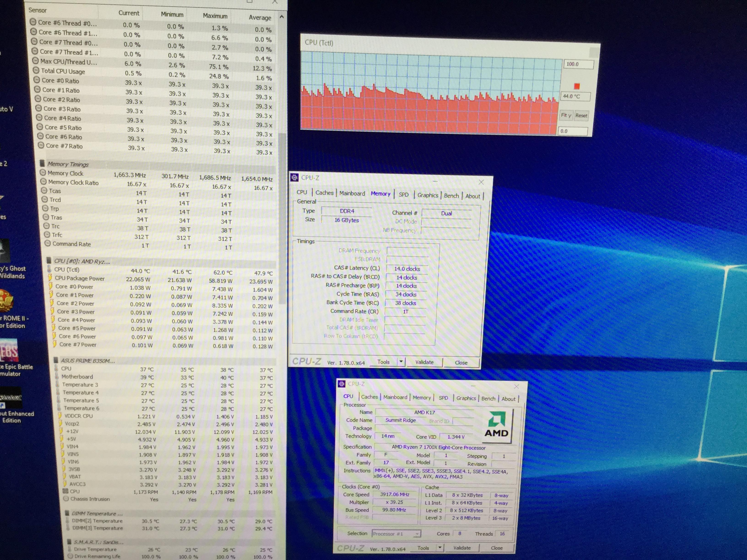Image resolution: width=747 pixels, height=560 pixels.
Task: Click the Validate button in lower CPU-Z window
Action: [x=462, y=548]
